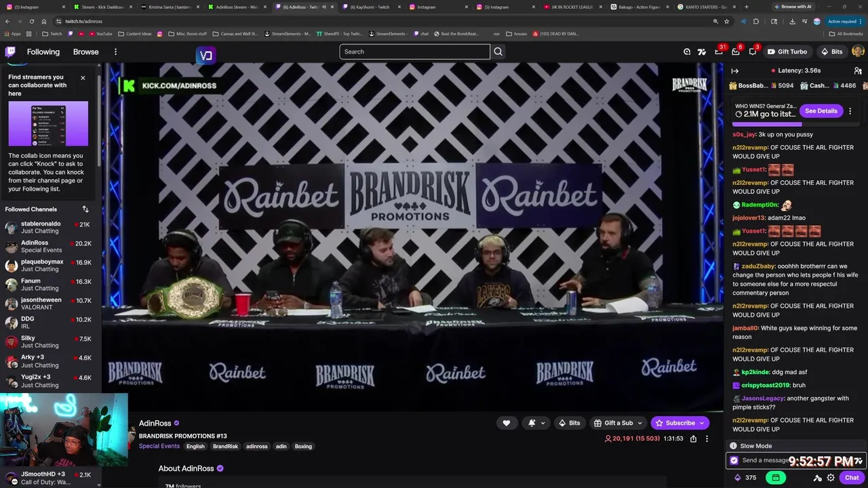Viewport: 868px width, 488px height.
Task: Click the browser address bar URL
Action: (x=83, y=21)
